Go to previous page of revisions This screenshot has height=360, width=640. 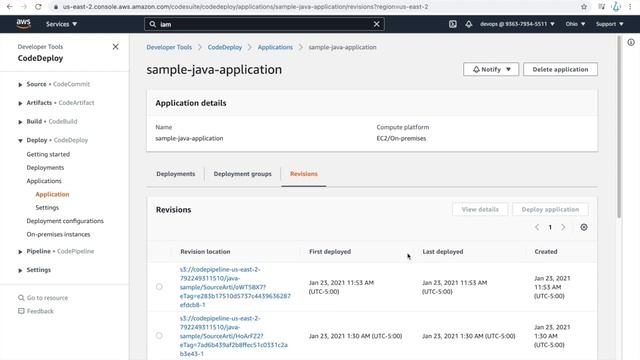coord(537,227)
